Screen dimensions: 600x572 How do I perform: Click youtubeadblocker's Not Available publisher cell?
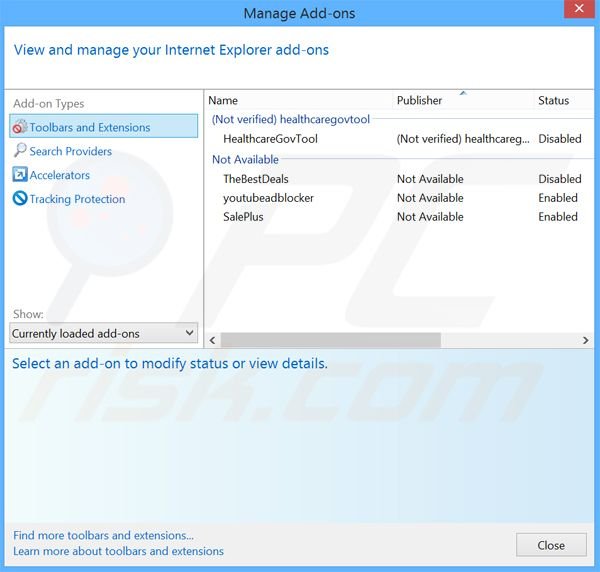(x=430, y=198)
